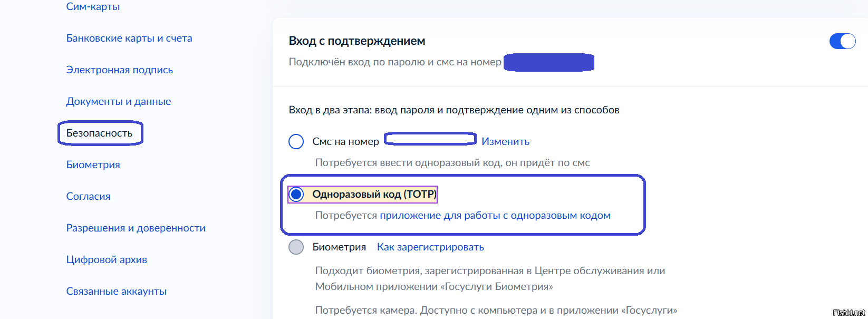Viewport: 868px width, 319px height.
Task: Go to Сим-карты in the sidebar
Action: 93,6
